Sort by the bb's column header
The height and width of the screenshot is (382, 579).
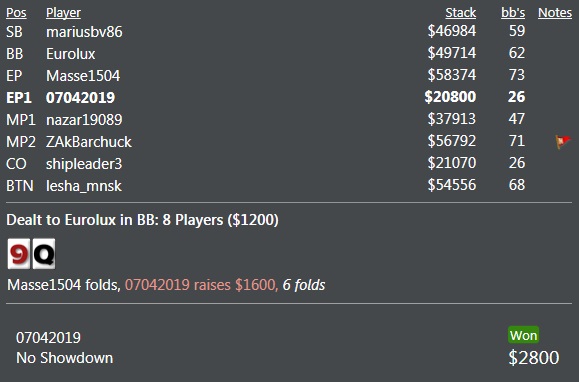point(513,13)
